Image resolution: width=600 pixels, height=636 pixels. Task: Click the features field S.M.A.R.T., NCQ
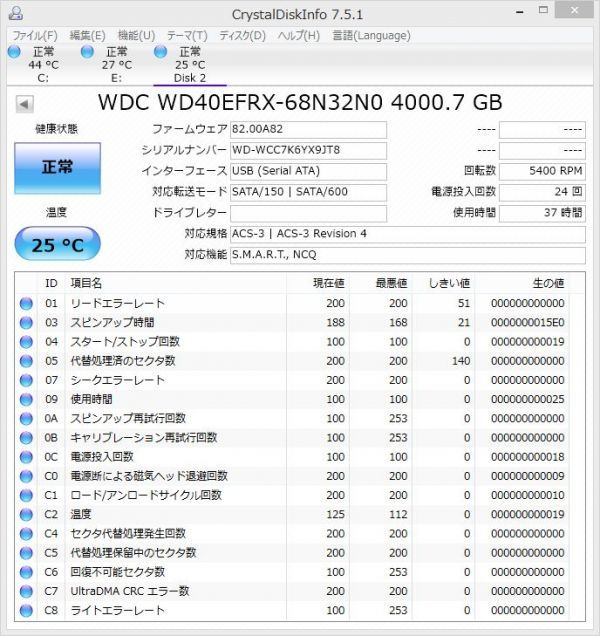pyautogui.click(x=408, y=255)
